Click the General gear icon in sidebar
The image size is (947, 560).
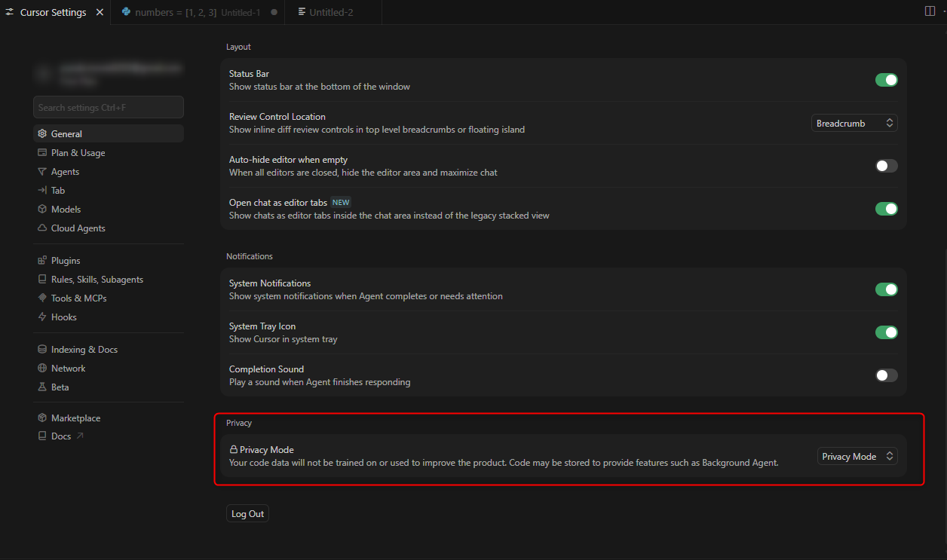pos(42,134)
